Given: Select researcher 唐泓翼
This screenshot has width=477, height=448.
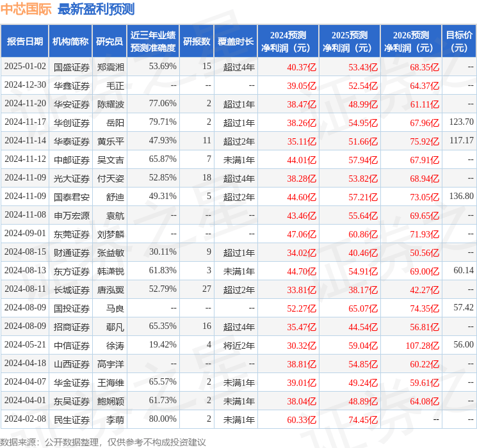Looking at the screenshot, I should click(110, 289).
